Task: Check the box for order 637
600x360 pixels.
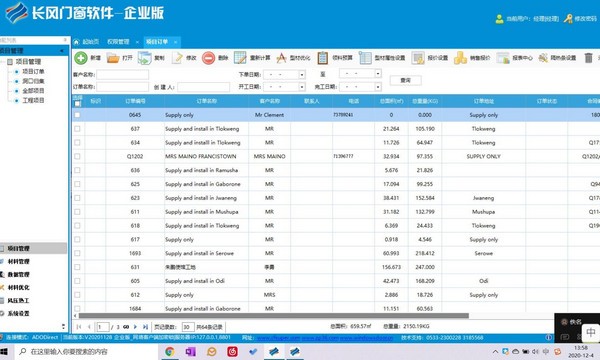Action: click(77, 129)
